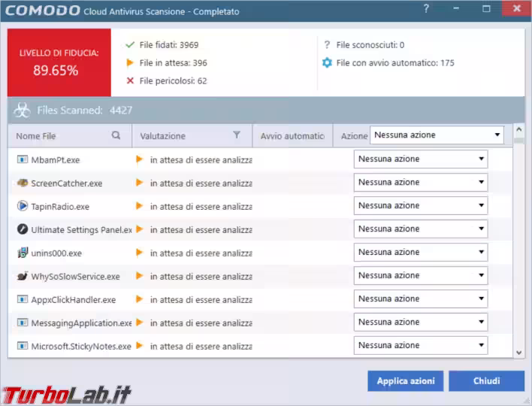Click the orange flag beside File in attesa
Screen dimensions: 532x406
(130, 63)
